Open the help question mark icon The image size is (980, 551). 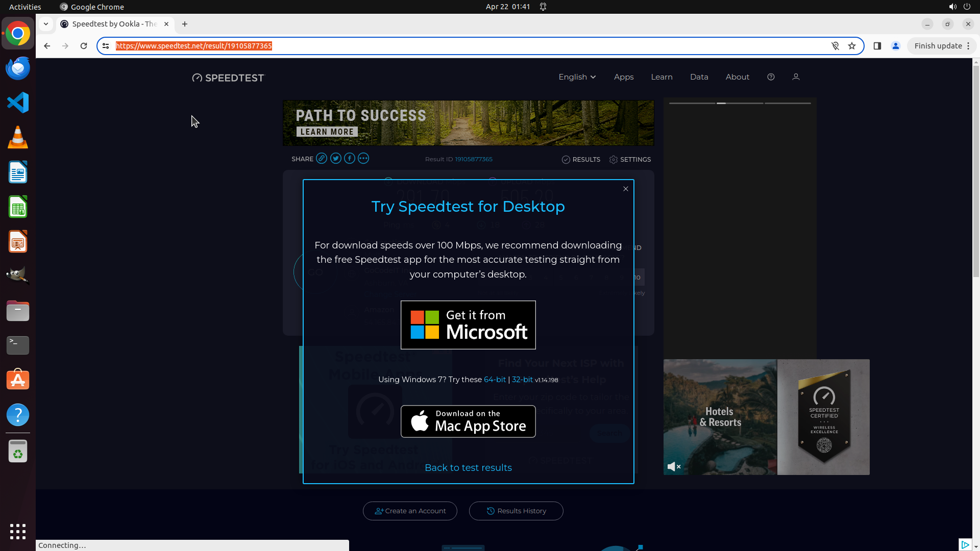click(x=771, y=77)
